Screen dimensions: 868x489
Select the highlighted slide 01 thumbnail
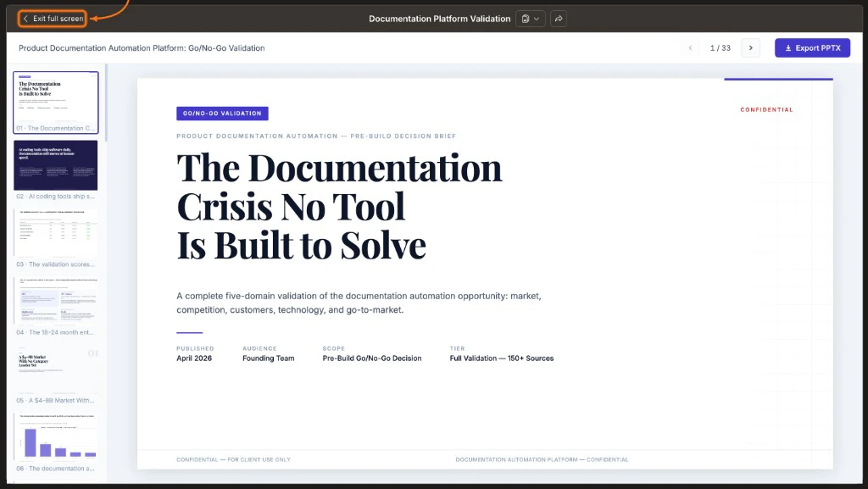pos(56,102)
